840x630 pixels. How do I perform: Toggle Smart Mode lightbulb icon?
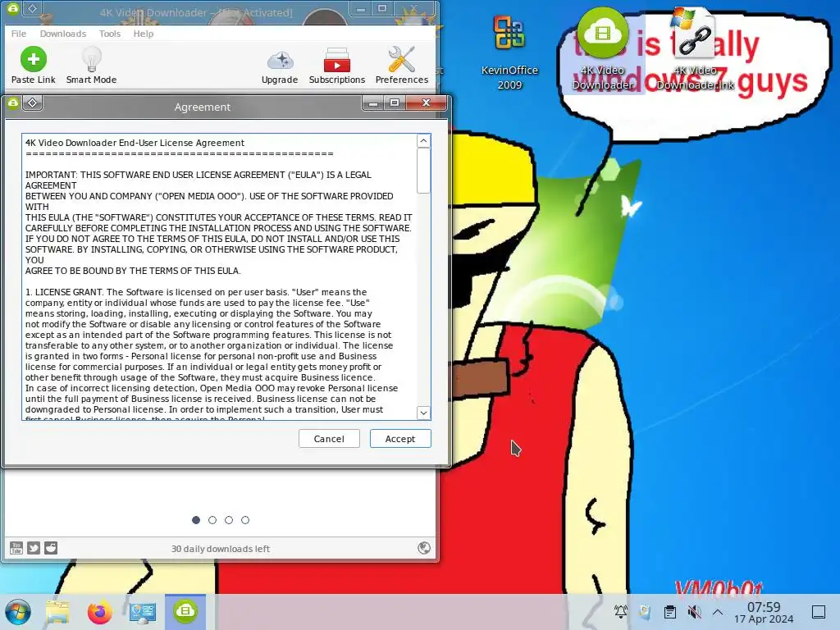coord(92,59)
